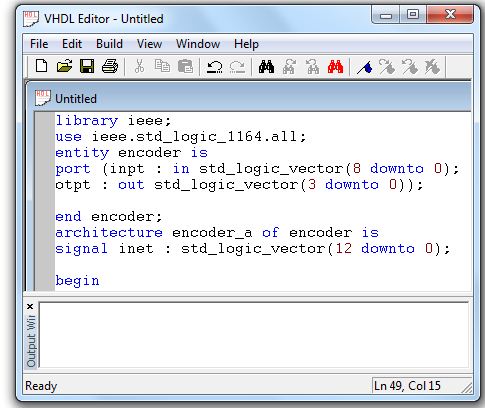Click the Find Previous binoculars icon
The width and height of the screenshot is (485, 408).
coord(312,67)
